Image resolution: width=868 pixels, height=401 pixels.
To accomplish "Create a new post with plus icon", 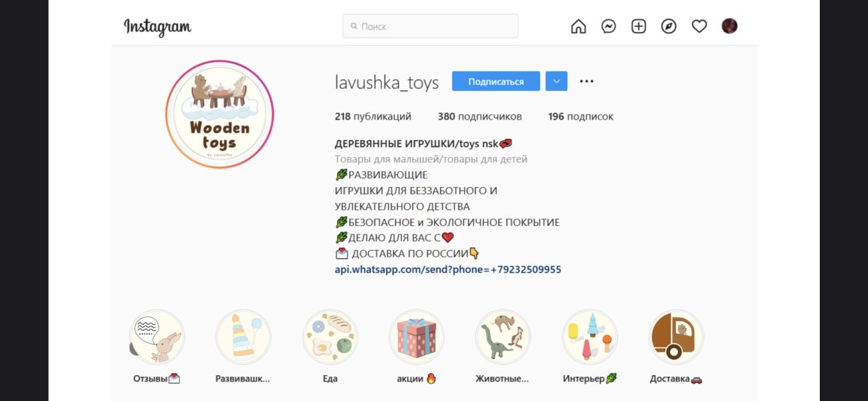I will 639,26.
